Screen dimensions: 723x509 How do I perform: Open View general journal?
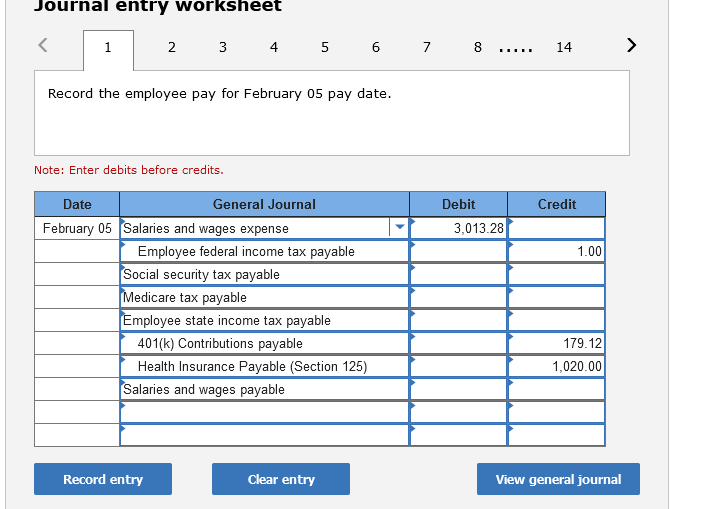558,479
